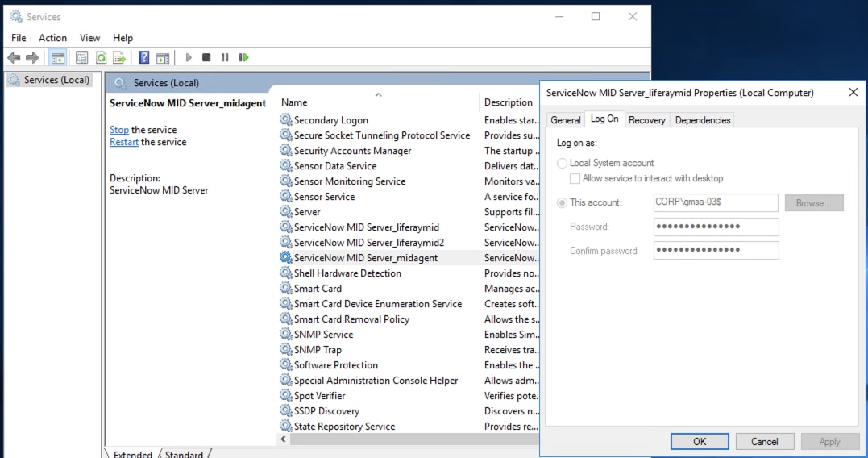Click horizontal scrollbar left arrow
This screenshot has height=458, width=868.
pyautogui.click(x=283, y=439)
